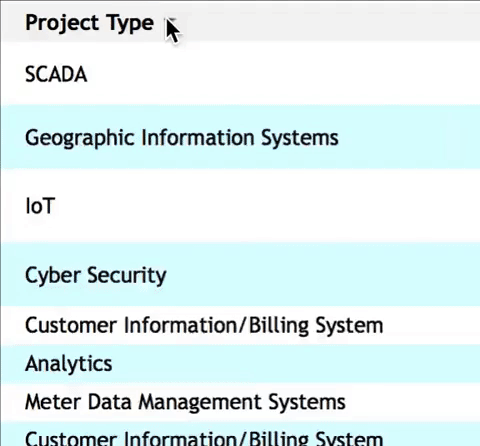The height and width of the screenshot is (446, 480).
Task: Select the Cyber Security row
Action: tap(240, 274)
